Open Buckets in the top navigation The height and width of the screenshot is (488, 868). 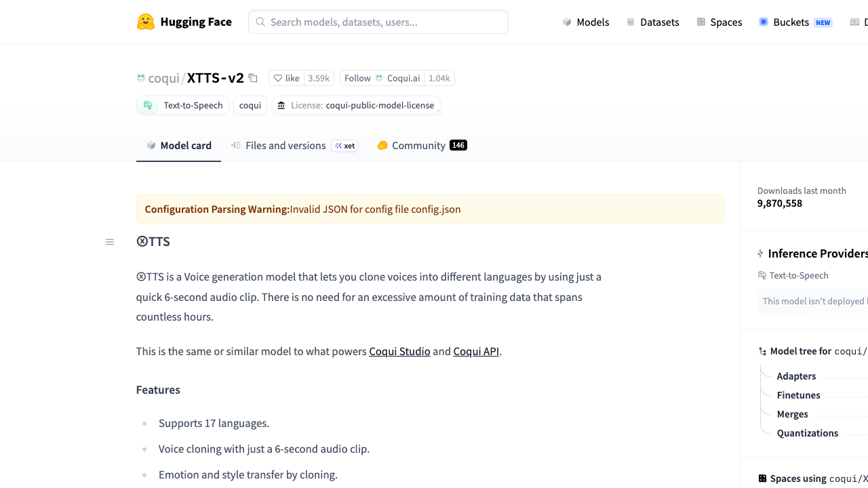pos(795,22)
